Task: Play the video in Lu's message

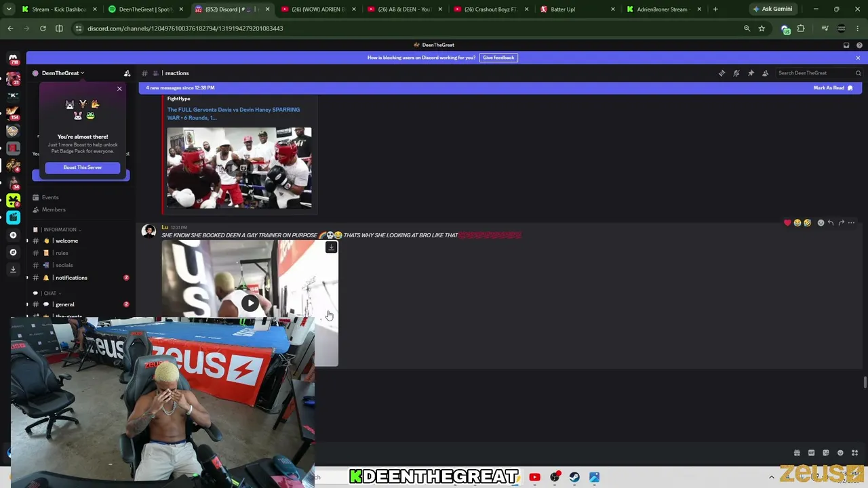Action: pyautogui.click(x=250, y=303)
